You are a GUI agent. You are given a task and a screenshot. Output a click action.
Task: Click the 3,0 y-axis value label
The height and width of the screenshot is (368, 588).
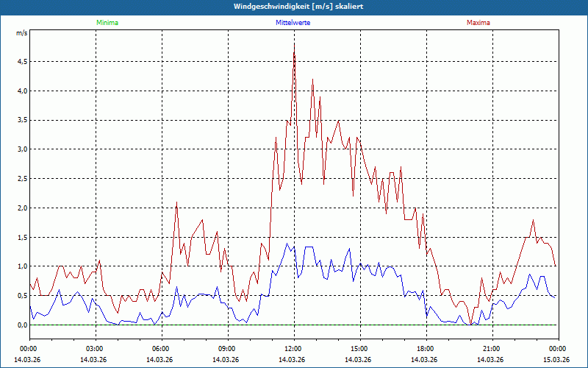point(22,149)
